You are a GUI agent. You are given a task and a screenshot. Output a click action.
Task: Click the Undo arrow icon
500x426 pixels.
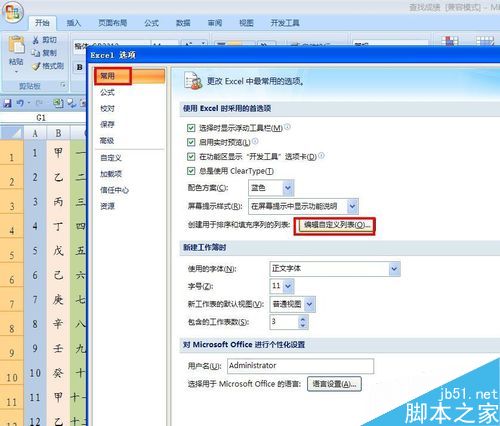20,103
